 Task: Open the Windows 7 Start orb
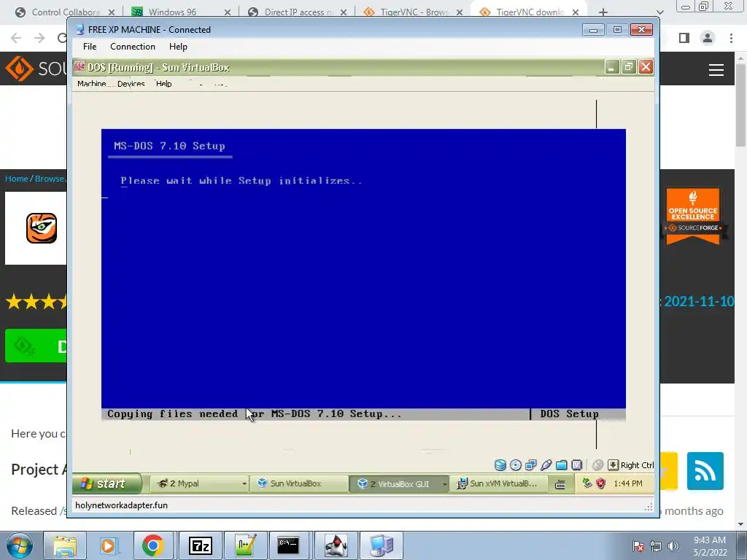(x=19, y=545)
